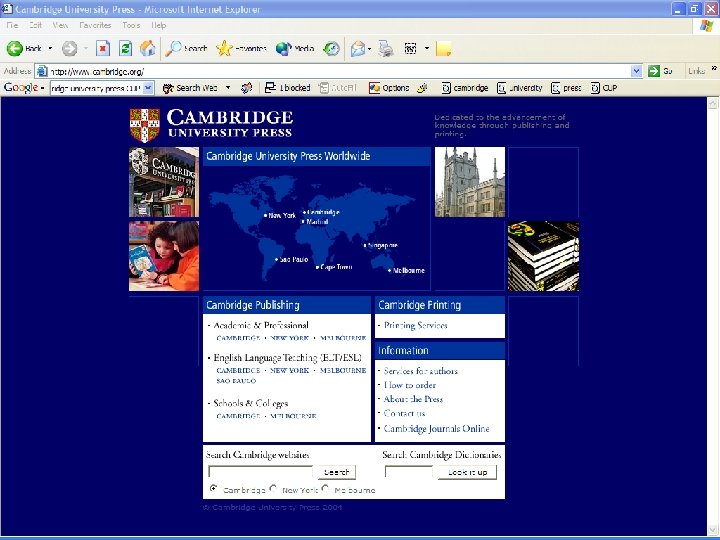Find 'university' word on page button
720x540 pixels.
(x=520, y=88)
